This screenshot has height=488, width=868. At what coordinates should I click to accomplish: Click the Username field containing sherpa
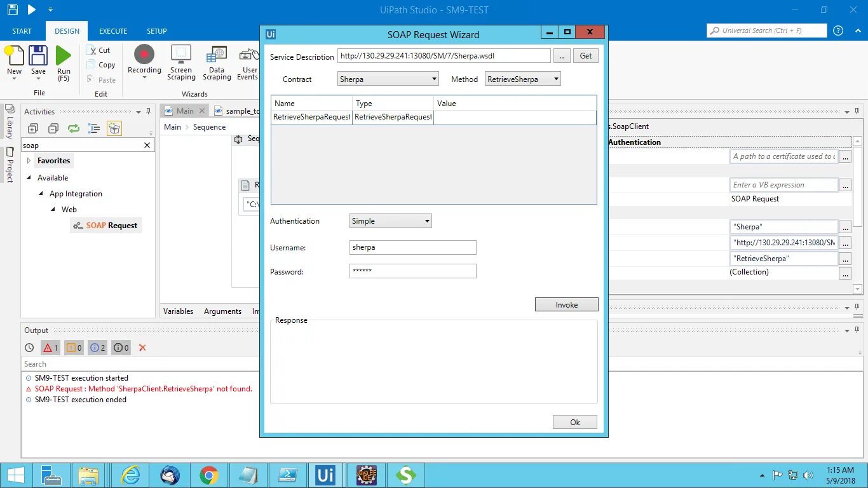click(413, 247)
